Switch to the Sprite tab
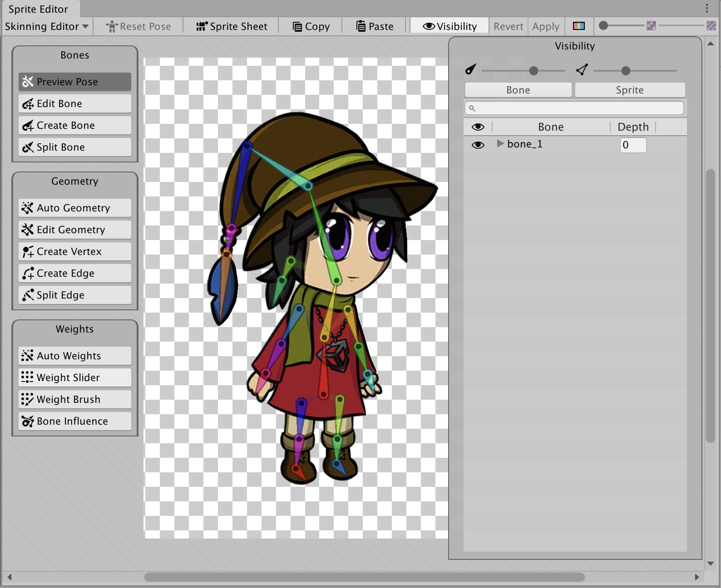The width and height of the screenshot is (721, 588). 629,90
